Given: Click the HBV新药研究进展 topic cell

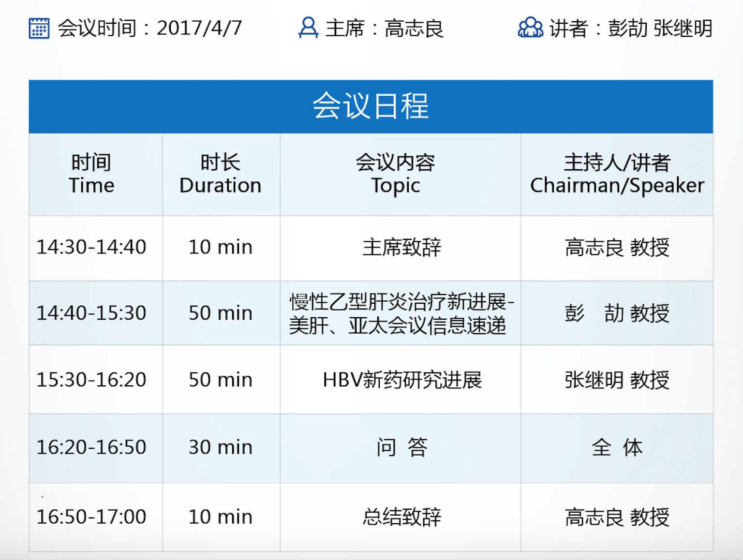Looking at the screenshot, I should tap(401, 380).
